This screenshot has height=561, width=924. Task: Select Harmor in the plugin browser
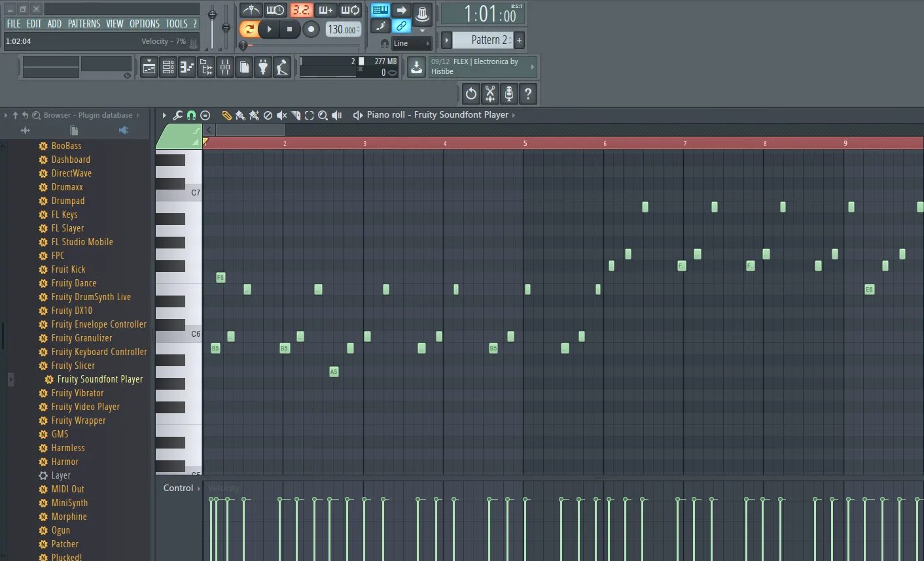tap(65, 462)
